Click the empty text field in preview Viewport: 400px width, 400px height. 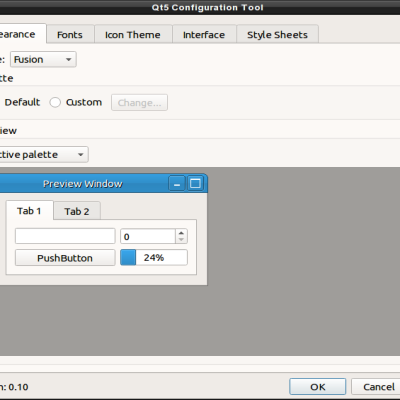coord(65,236)
